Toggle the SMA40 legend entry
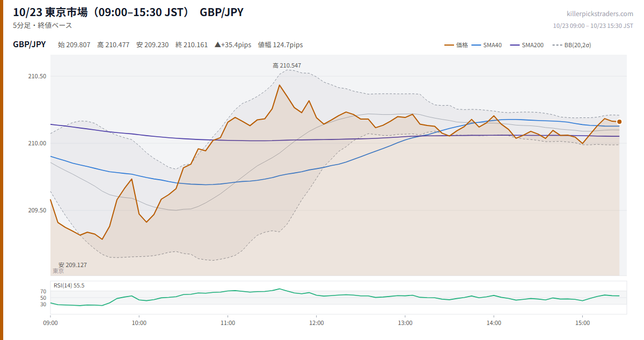This screenshot has height=340, width=644. (x=487, y=45)
